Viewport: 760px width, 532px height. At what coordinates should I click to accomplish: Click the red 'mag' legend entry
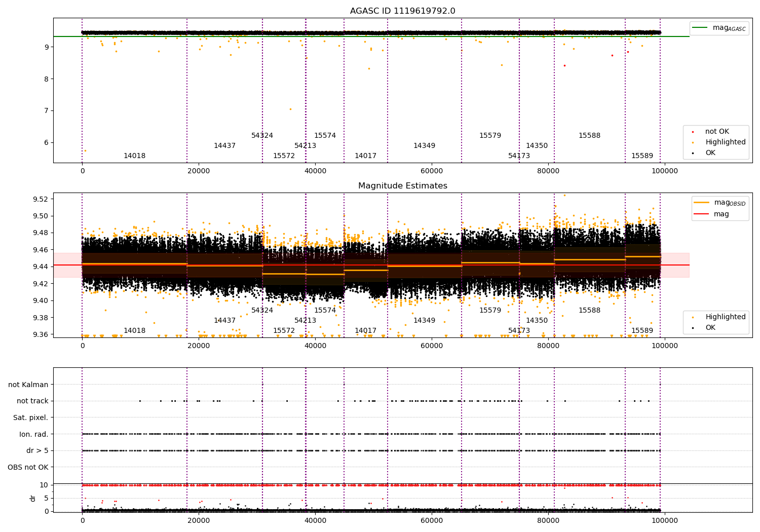(712, 214)
